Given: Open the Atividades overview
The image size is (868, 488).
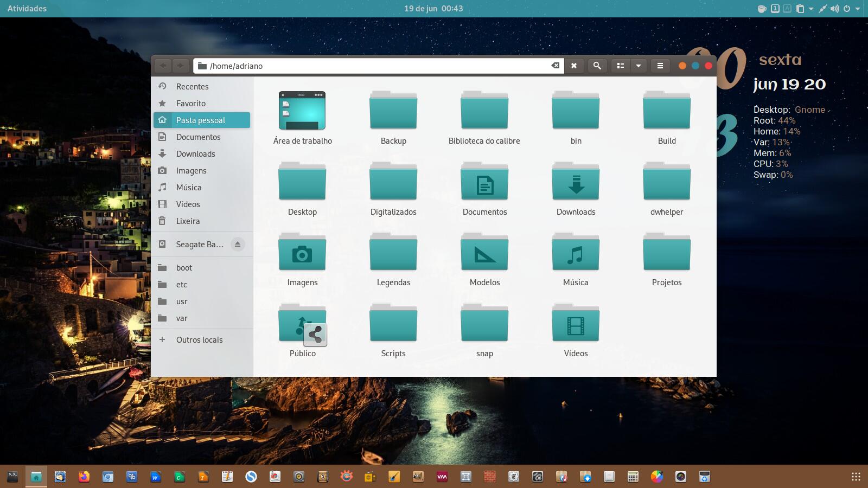Looking at the screenshot, I should (27, 9).
